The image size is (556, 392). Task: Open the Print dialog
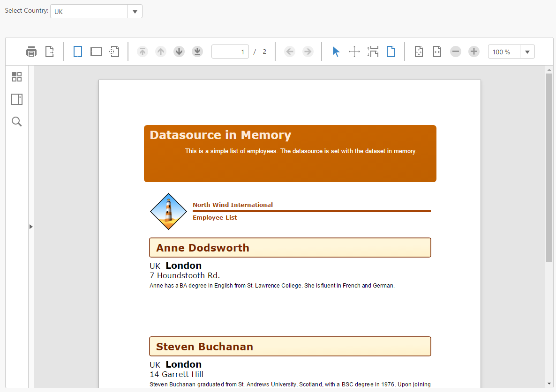coord(31,52)
